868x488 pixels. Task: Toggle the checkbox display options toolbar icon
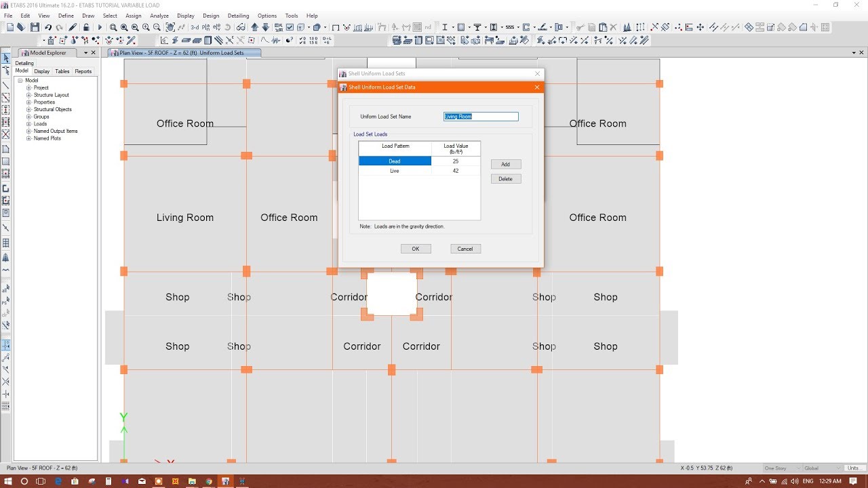289,27
